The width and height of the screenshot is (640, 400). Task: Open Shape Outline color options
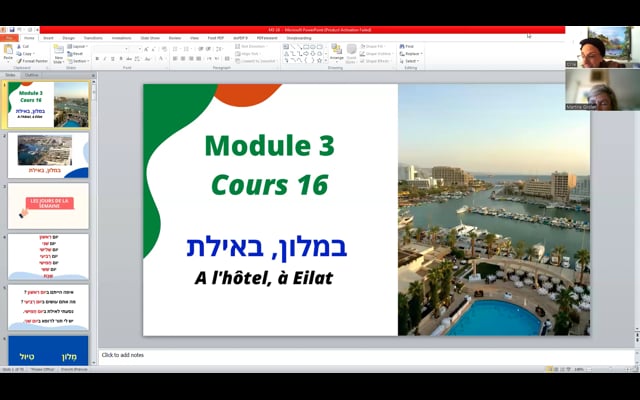(x=376, y=53)
